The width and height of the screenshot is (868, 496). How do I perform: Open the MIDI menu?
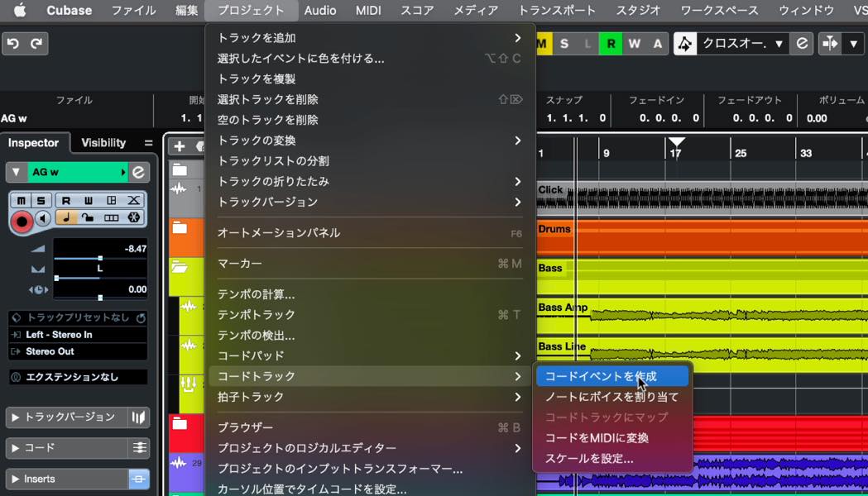[x=368, y=10]
